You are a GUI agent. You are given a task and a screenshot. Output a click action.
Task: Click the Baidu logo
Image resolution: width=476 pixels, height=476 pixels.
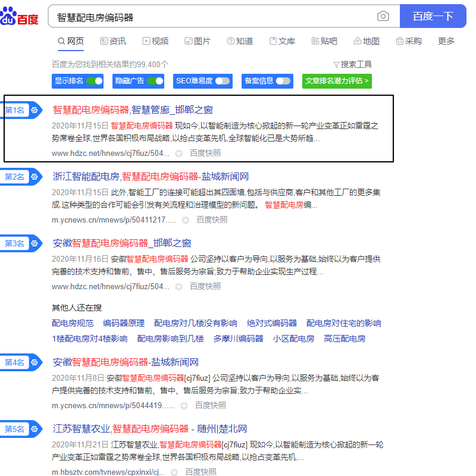[x=19, y=17]
